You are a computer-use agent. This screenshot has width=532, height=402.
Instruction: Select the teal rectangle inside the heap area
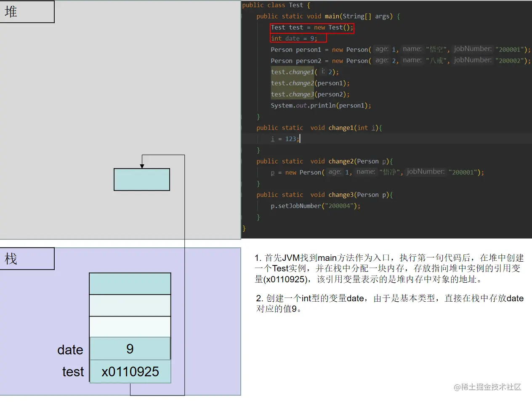(x=141, y=179)
